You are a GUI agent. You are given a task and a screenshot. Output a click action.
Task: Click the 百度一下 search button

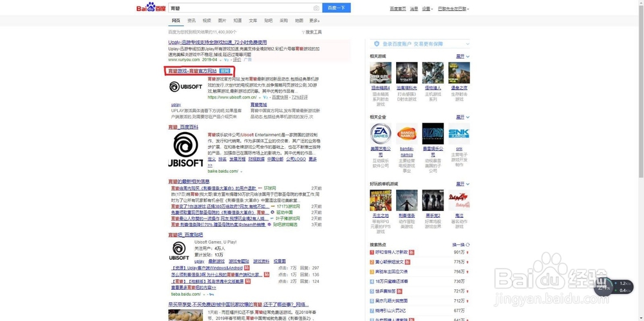(336, 8)
